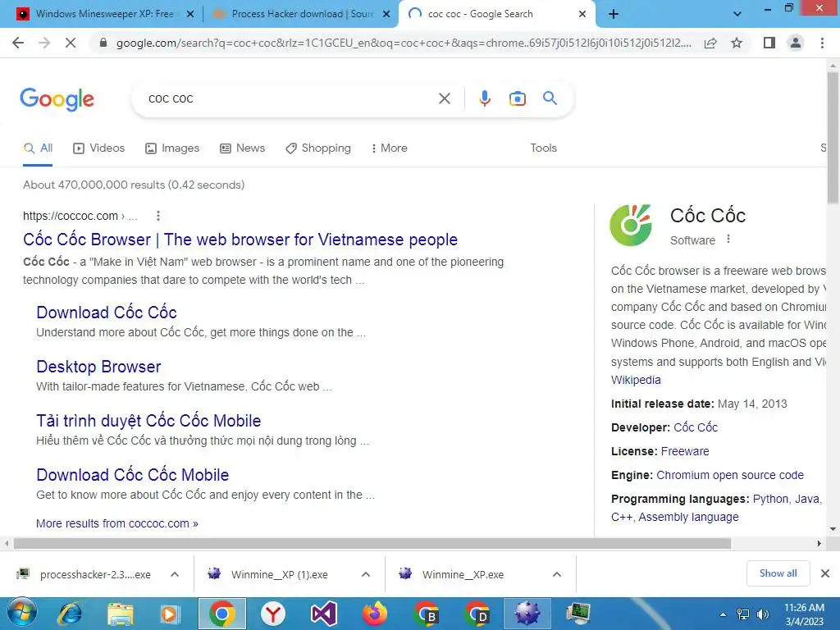Open the media player taskbar icon

coord(171,614)
